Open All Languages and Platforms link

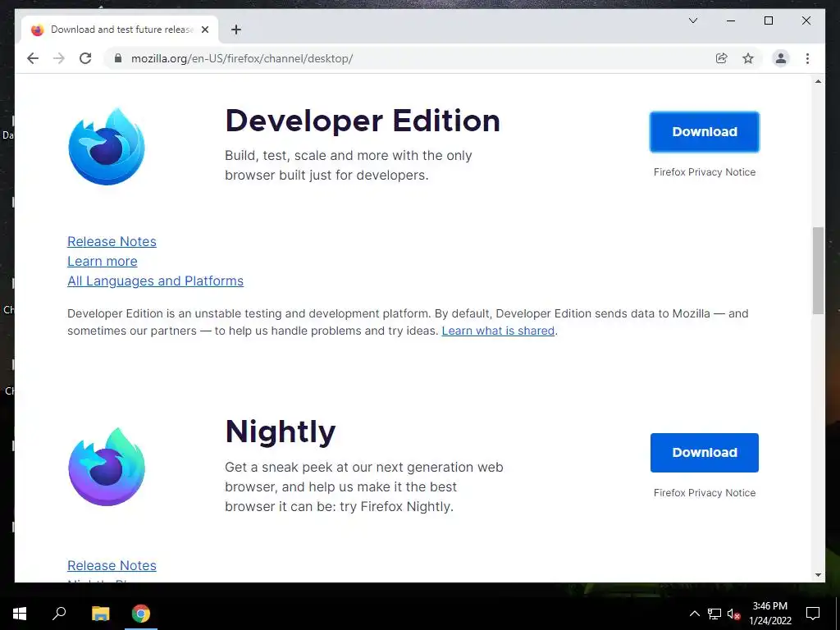click(x=155, y=281)
